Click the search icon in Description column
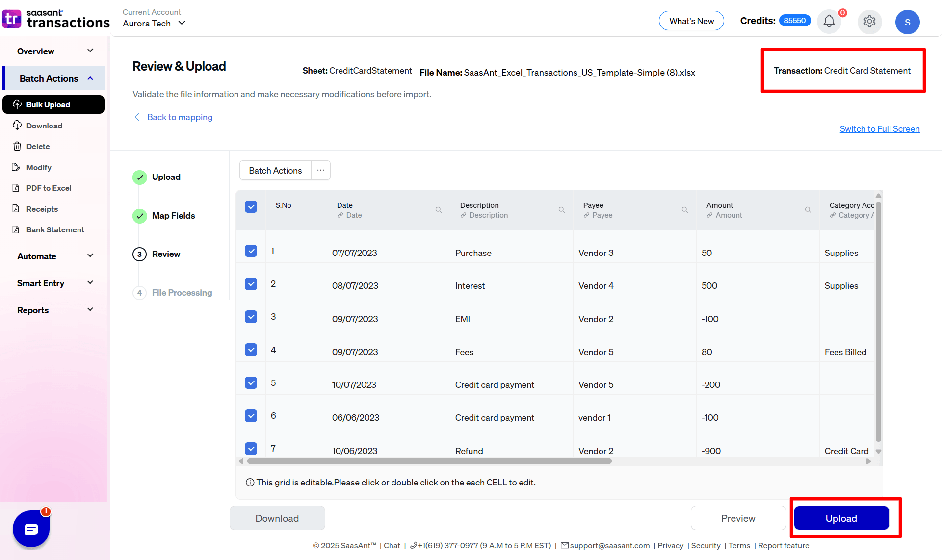 coord(562,210)
